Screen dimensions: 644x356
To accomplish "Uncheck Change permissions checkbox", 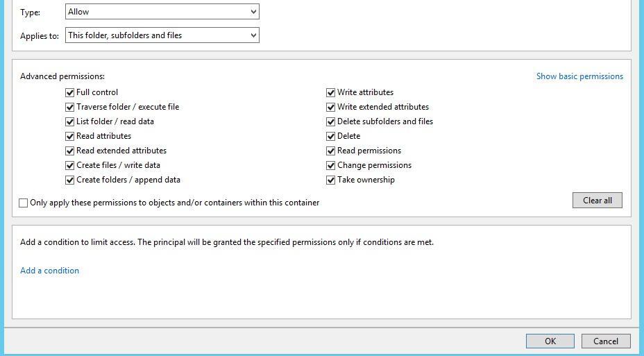I will click(330, 165).
